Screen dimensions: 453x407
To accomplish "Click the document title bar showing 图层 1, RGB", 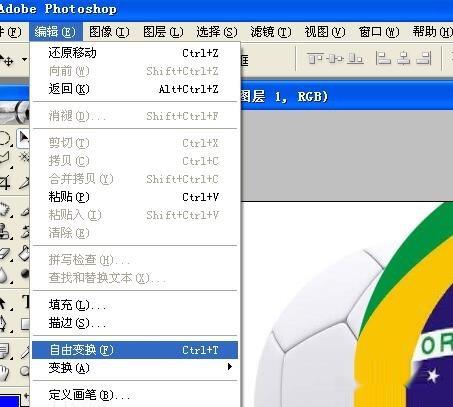I will pos(347,97).
